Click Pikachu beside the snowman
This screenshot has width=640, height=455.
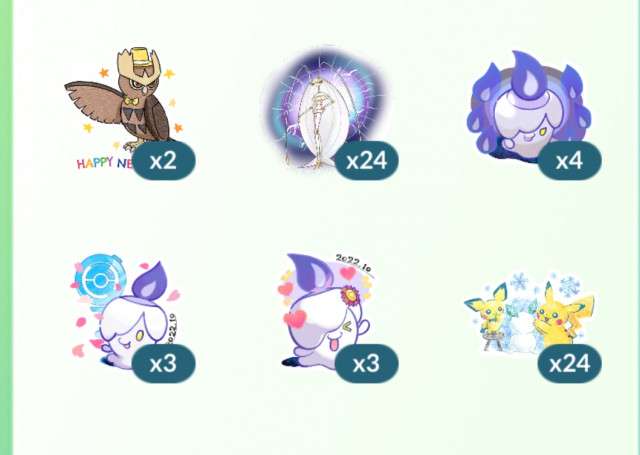(x=562, y=314)
